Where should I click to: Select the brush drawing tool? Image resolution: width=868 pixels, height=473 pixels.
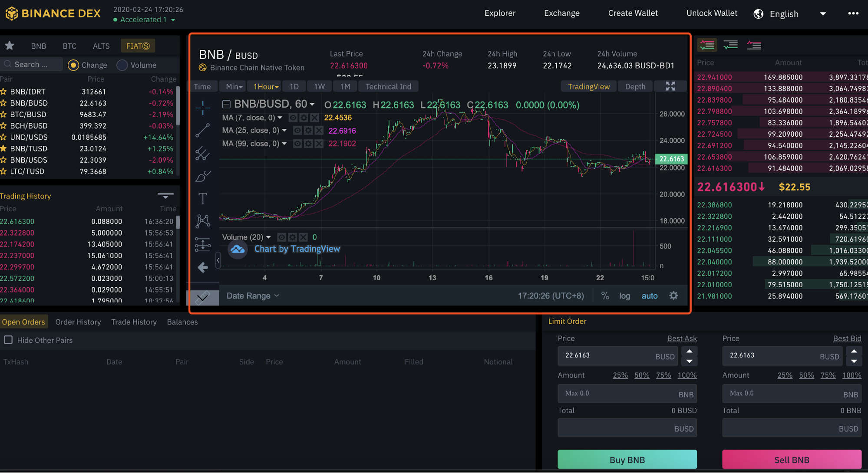pyautogui.click(x=202, y=176)
